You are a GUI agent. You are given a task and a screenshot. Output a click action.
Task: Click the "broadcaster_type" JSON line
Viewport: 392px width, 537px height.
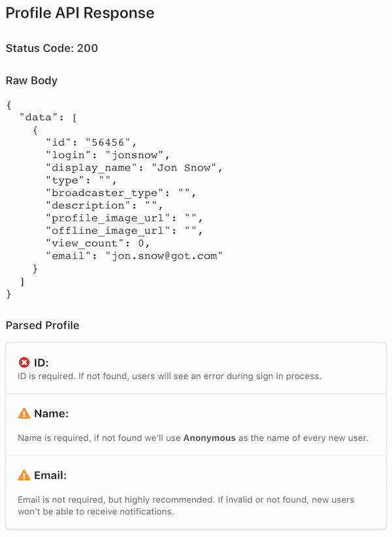coord(121,193)
